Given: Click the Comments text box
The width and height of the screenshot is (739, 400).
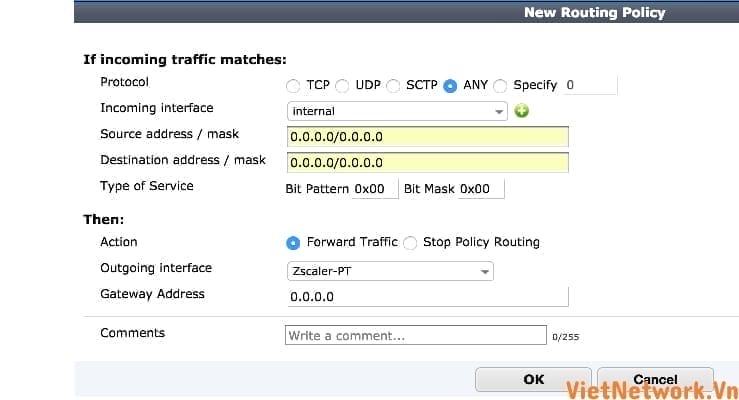Looking at the screenshot, I should coord(415,336).
